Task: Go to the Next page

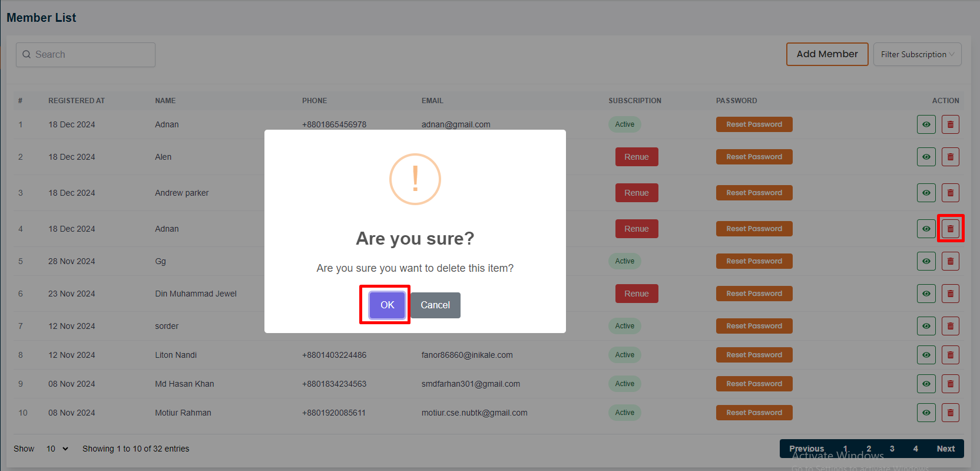Action: [945, 449]
